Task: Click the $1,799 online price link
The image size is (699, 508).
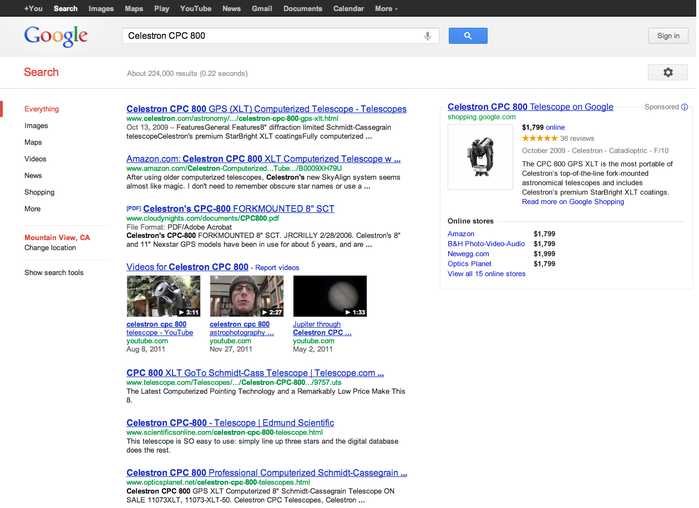Action: tap(543, 127)
